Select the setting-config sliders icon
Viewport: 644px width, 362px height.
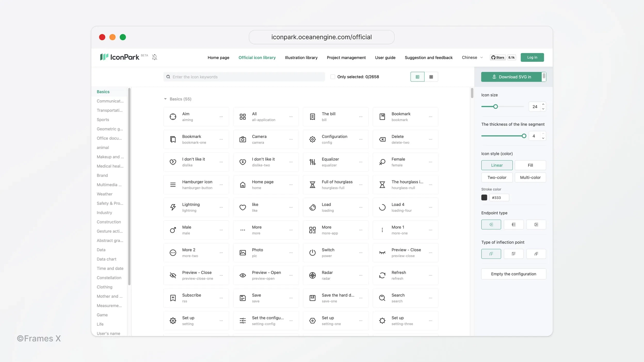(x=243, y=321)
